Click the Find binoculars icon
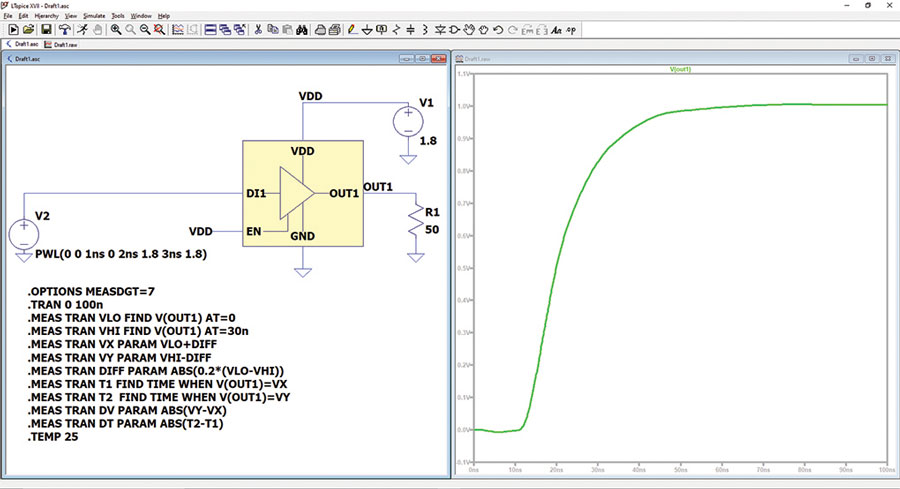The height and width of the screenshot is (489, 900). [x=302, y=30]
